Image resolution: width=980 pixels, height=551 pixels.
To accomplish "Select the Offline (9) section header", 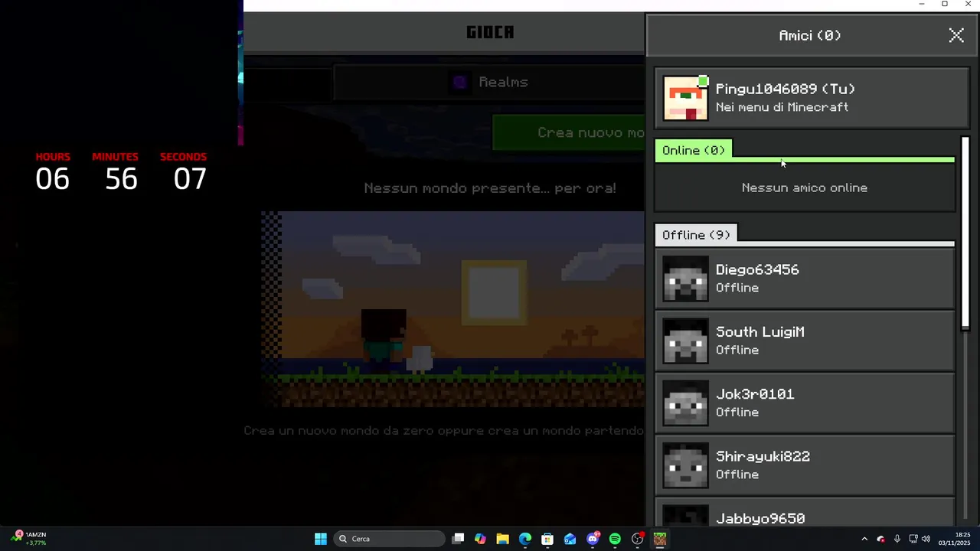I will coord(696,235).
